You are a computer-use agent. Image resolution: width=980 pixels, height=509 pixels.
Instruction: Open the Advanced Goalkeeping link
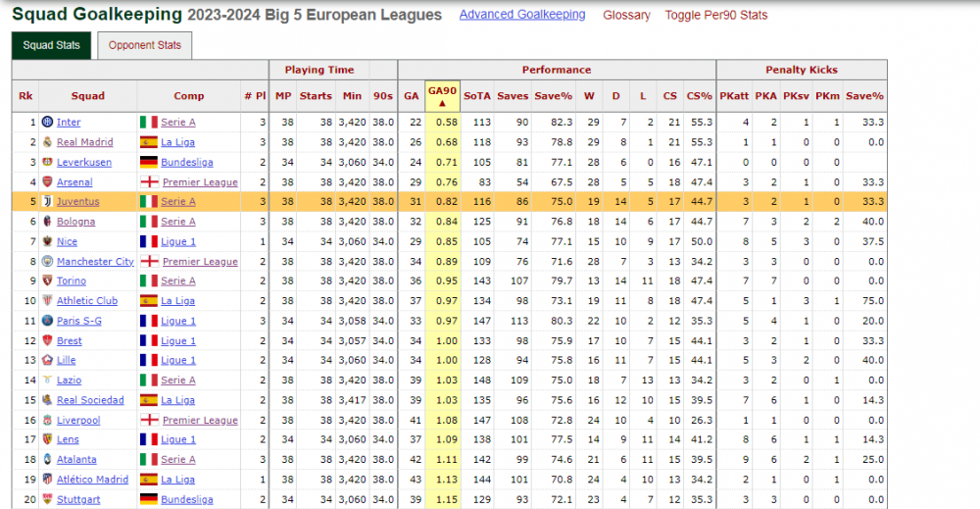522,15
